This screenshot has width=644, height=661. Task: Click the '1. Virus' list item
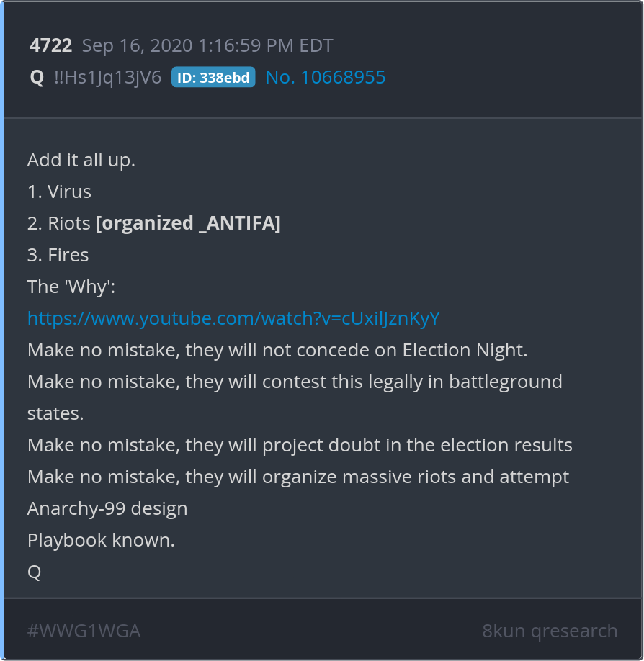click(59, 192)
